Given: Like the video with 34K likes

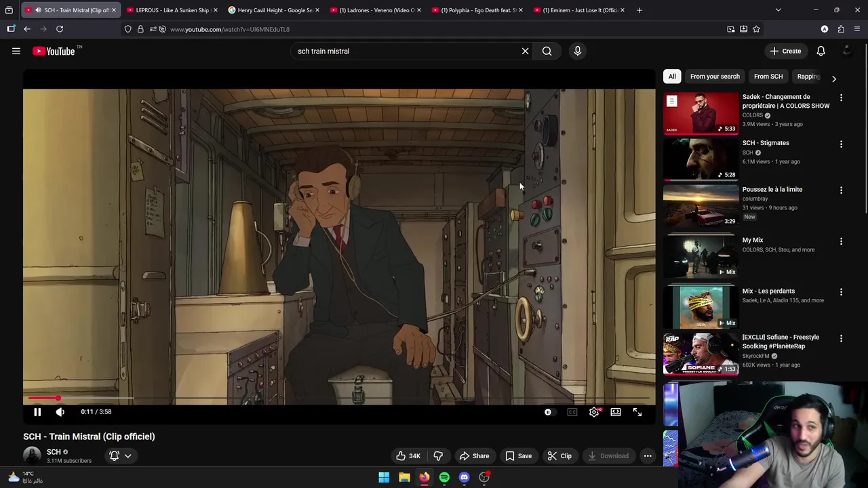Looking at the screenshot, I should coord(408,455).
